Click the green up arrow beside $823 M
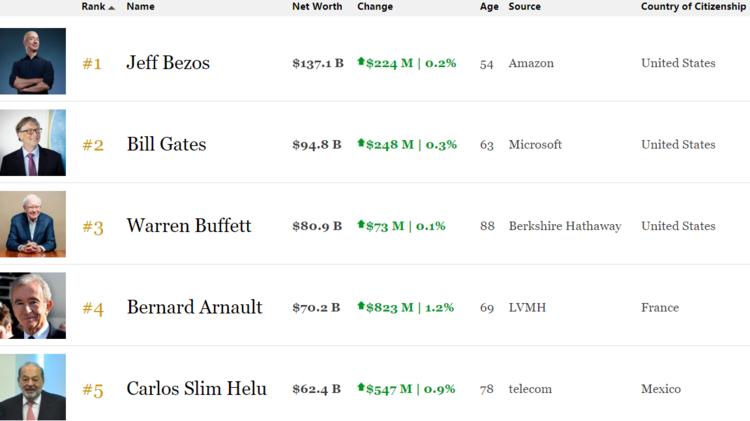Image resolution: width=750 pixels, height=421 pixels. click(361, 305)
